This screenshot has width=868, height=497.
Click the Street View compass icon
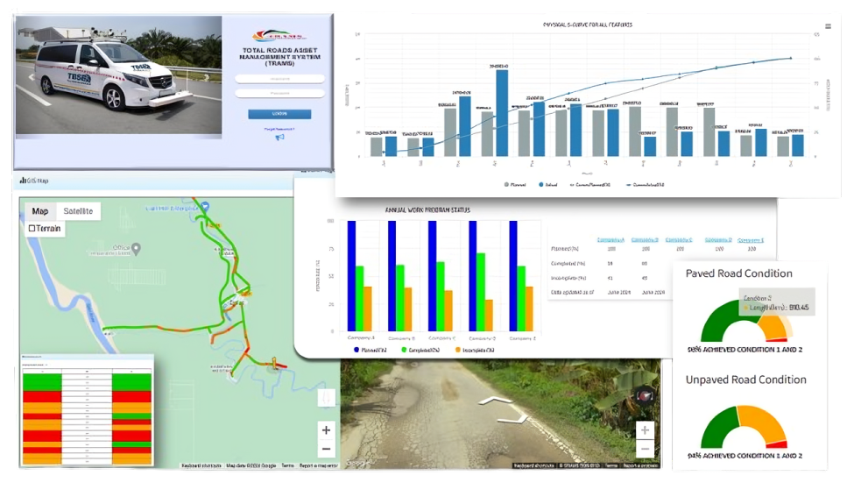tap(645, 396)
